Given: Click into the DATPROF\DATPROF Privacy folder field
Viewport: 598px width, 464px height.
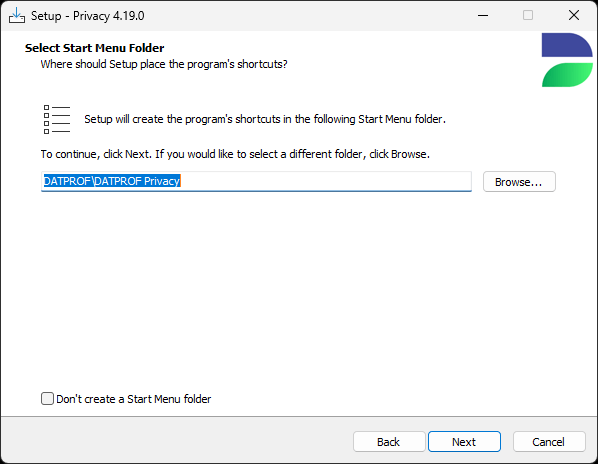Looking at the screenshot, I should pos(256,181).
